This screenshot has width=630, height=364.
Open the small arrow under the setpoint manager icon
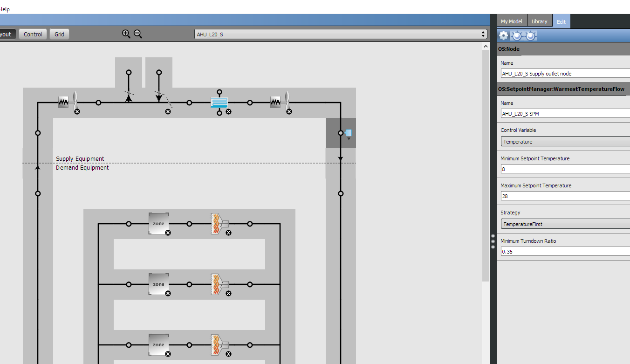pos(349,139)
